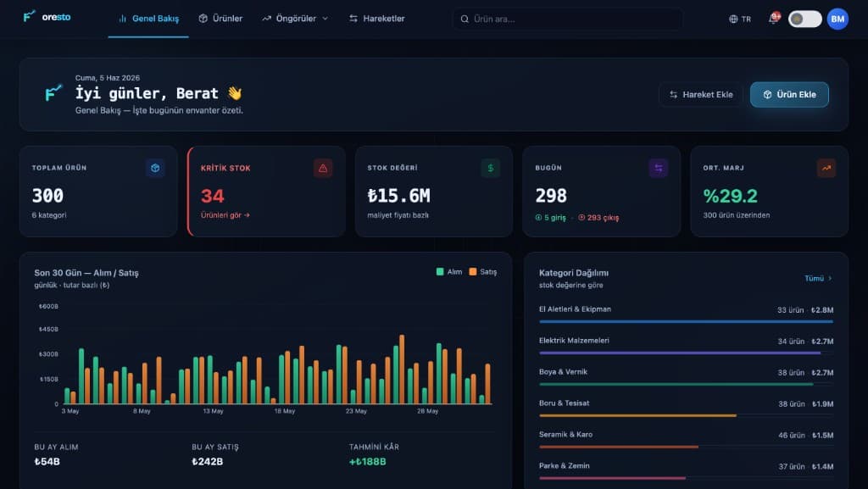Switch to the Ürünler tab
This screenshot has width=868, height=489.
(x=220, y=19)
